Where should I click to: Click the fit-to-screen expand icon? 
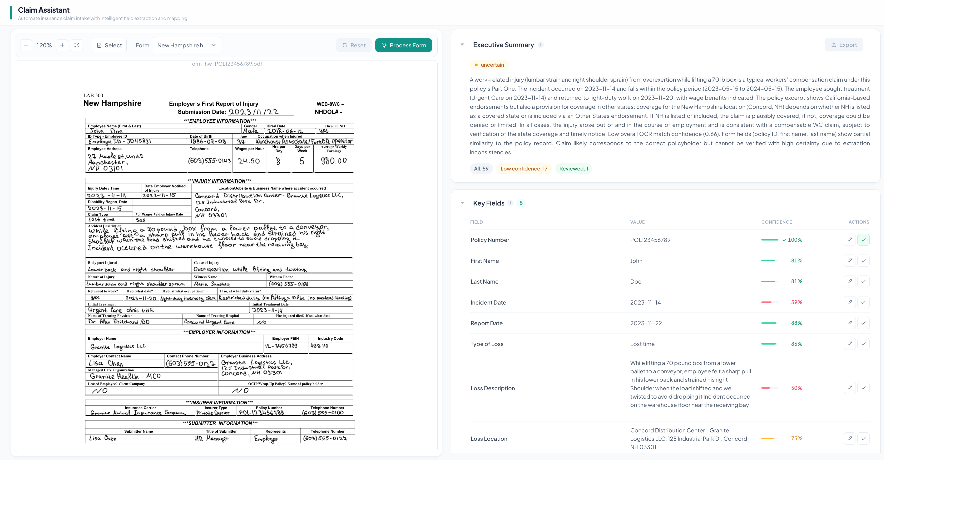(x=77, y=45)
